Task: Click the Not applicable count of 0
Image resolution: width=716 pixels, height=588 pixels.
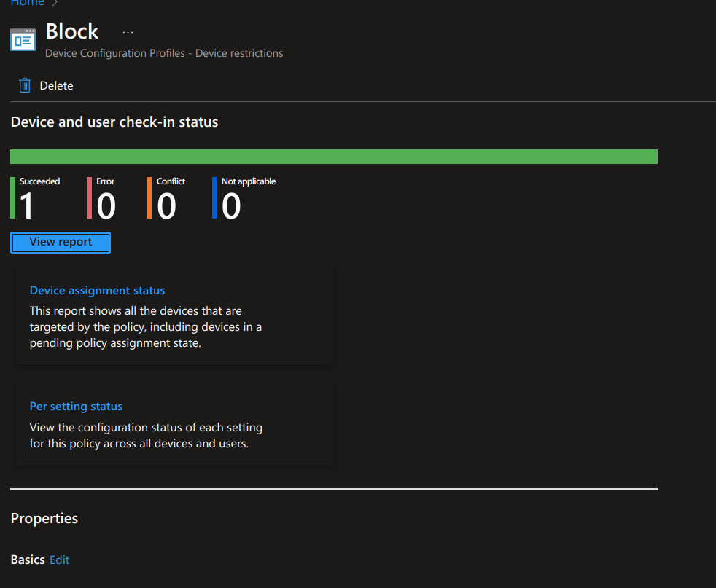Action: point(231,205)
